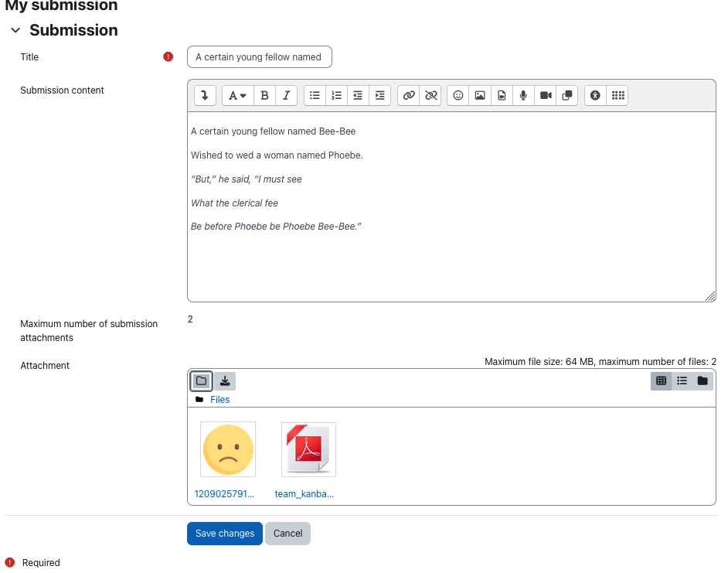Screen dimensions: 728x573
Task: Switch attachments to folder tree view
Action: (x=702, y=381)
